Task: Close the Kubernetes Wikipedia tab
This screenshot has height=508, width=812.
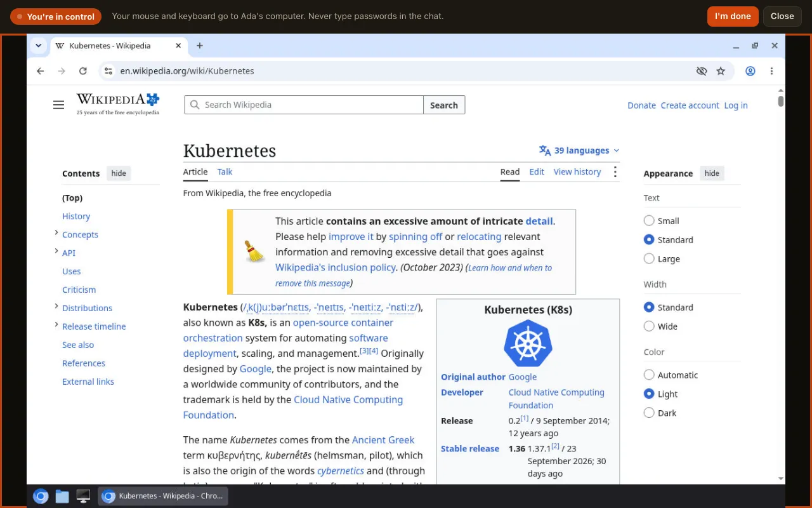Action: [x=178, y=46]
